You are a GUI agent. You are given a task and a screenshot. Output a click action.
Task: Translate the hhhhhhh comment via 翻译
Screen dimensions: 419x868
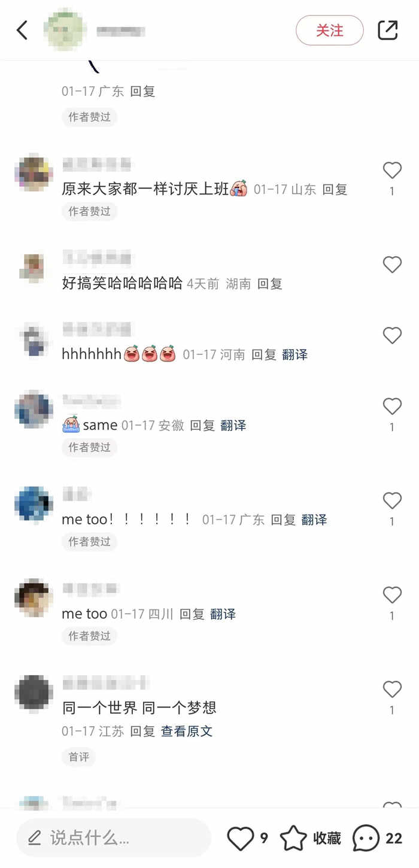(294, 354)
